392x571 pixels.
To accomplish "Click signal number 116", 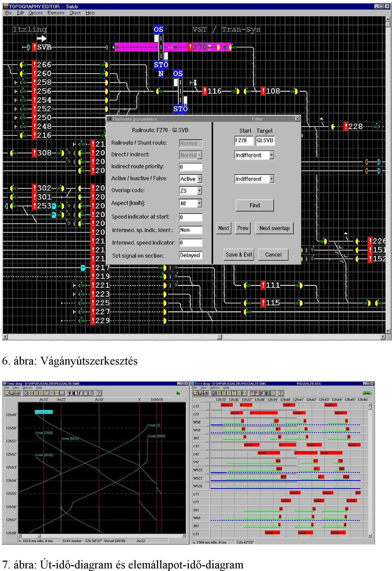I will pyautogui.click(x=214, y=91).
